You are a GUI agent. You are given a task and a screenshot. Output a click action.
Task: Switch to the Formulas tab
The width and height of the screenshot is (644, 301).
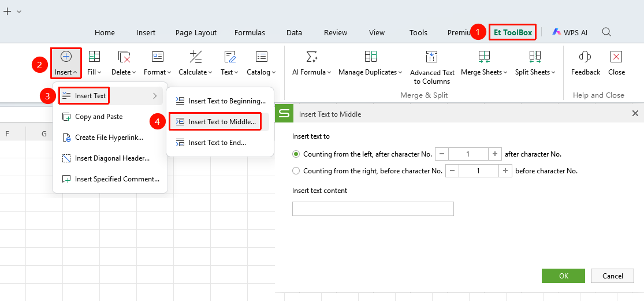250,32
